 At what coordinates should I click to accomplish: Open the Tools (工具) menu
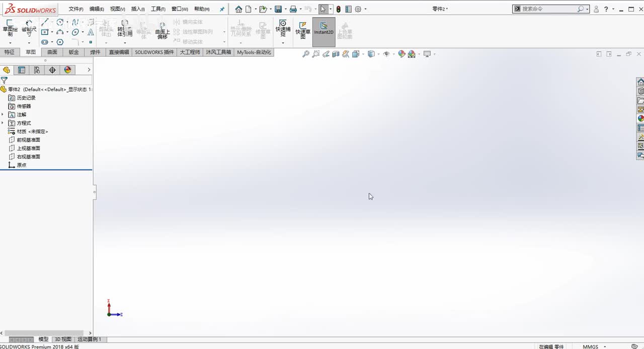(x=158, y=9)
